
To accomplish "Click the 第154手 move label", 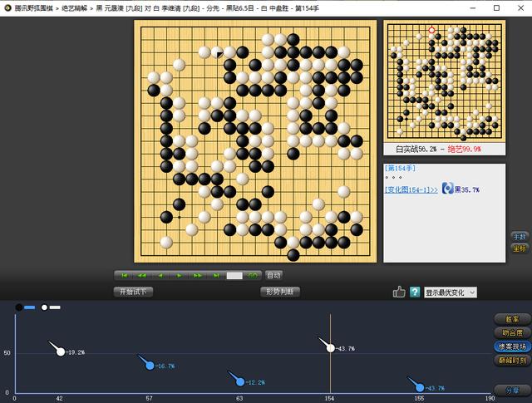I will tap(400, 168).
